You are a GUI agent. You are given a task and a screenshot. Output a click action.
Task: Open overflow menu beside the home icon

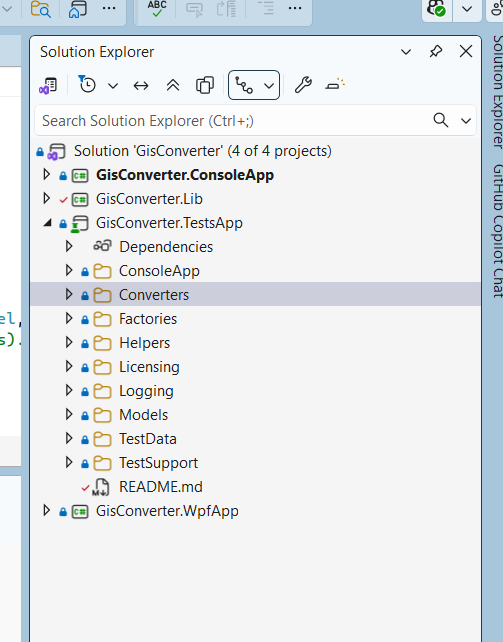pos(109,8)
